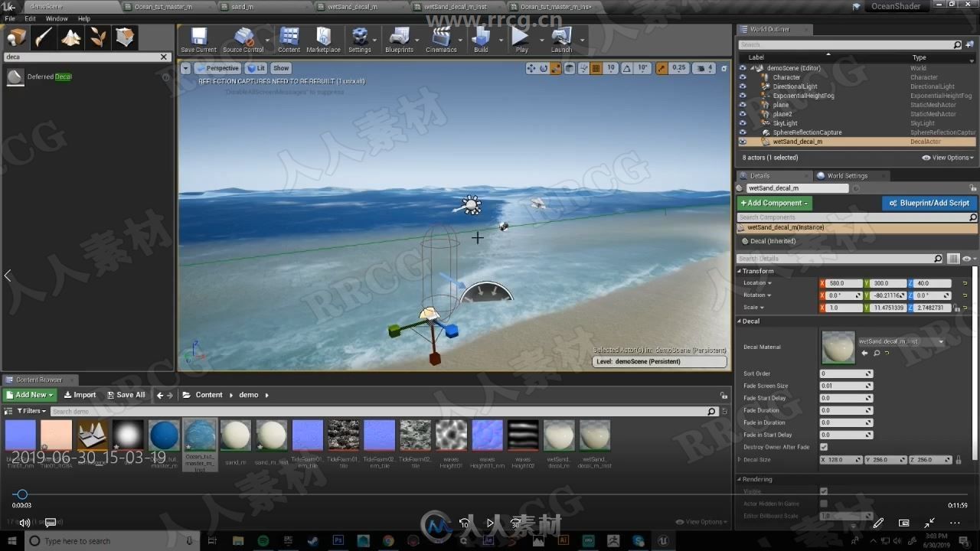This screenshot has width=980, height=551.
Task: Click the Launch toolbar icon
Action: (561, 40)
